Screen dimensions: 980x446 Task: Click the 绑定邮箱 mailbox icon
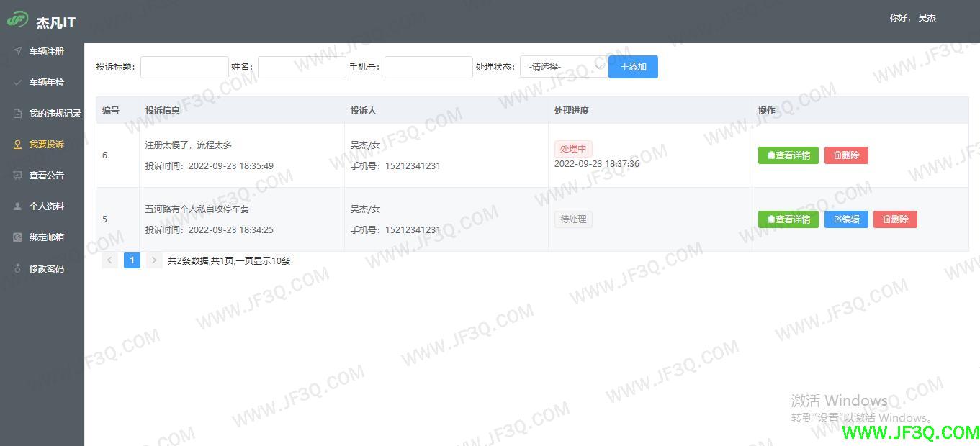[16, 237]
